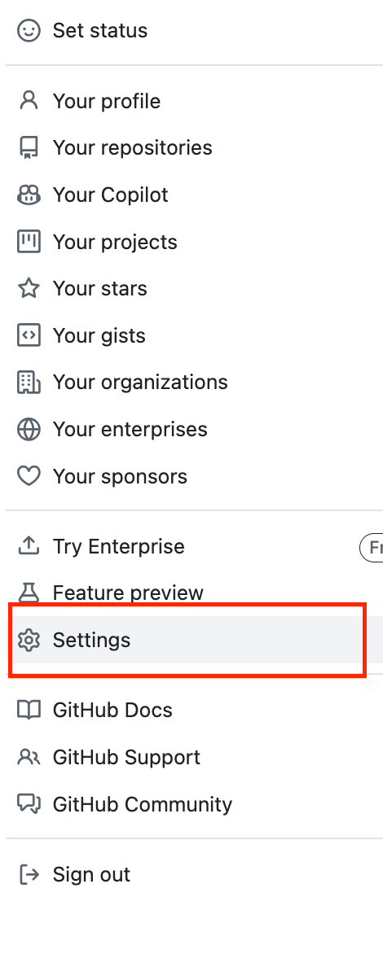Click the heart icon beside Your sponsors
Screen dimensions: 383x980
pos(29,476)
